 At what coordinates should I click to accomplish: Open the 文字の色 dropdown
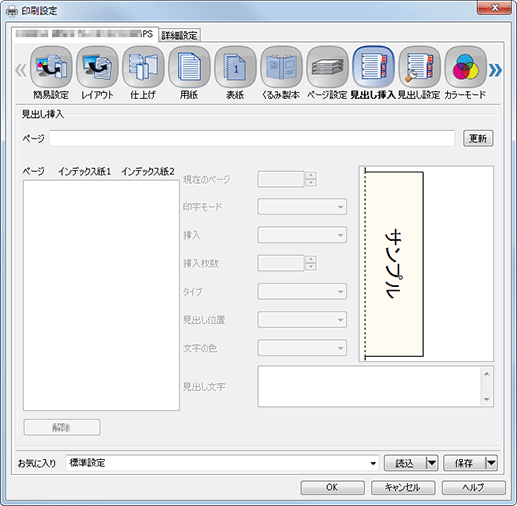click(x=302, y=348)
